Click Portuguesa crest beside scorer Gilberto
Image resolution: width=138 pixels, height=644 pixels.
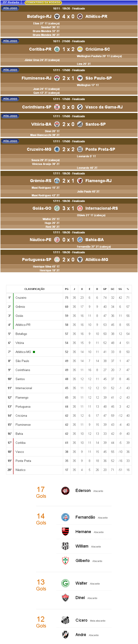point(65,561)
